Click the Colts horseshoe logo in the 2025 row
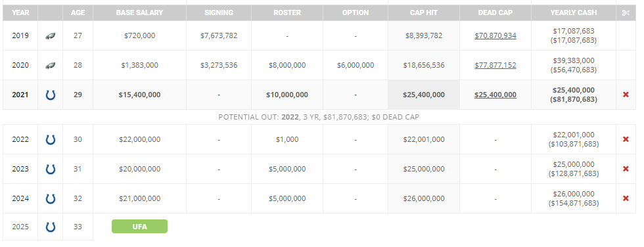The height and width of the screenshot is (247, 644). point(50,227)
